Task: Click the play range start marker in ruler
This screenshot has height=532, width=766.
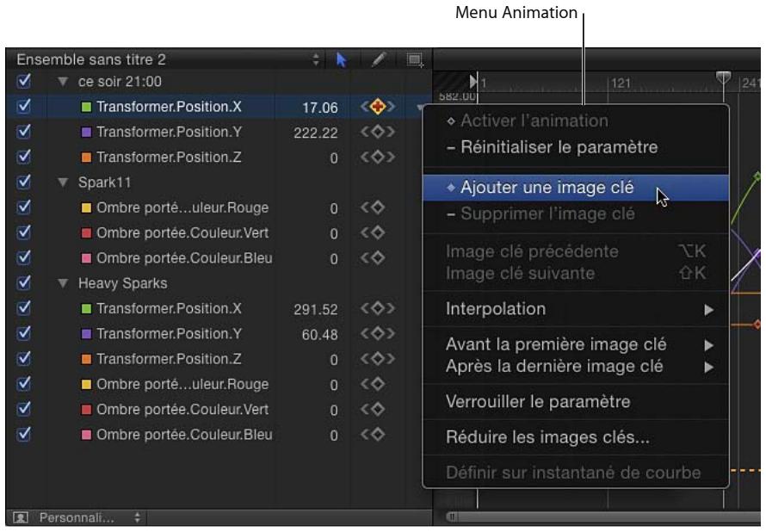Action: [x=473, y=81]
